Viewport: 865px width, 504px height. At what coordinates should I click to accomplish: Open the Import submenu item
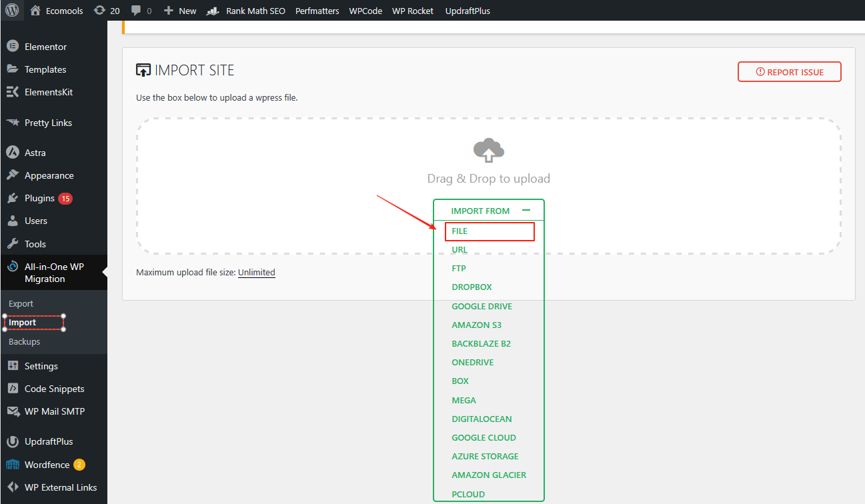[x=22, y=322]
